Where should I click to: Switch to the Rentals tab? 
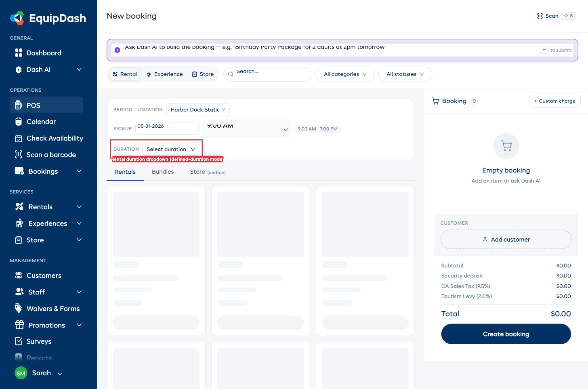[x=125, y=172]
